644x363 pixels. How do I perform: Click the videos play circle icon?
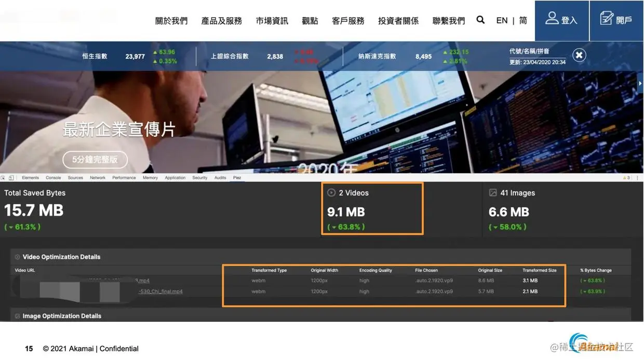(x=331, y=193)
